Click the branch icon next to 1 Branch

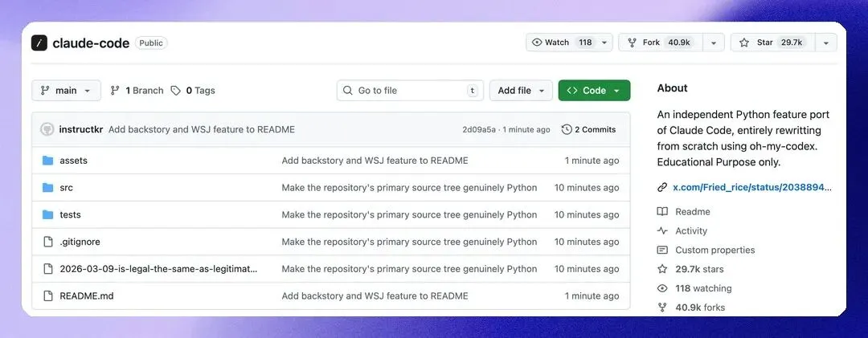(116, 91)
